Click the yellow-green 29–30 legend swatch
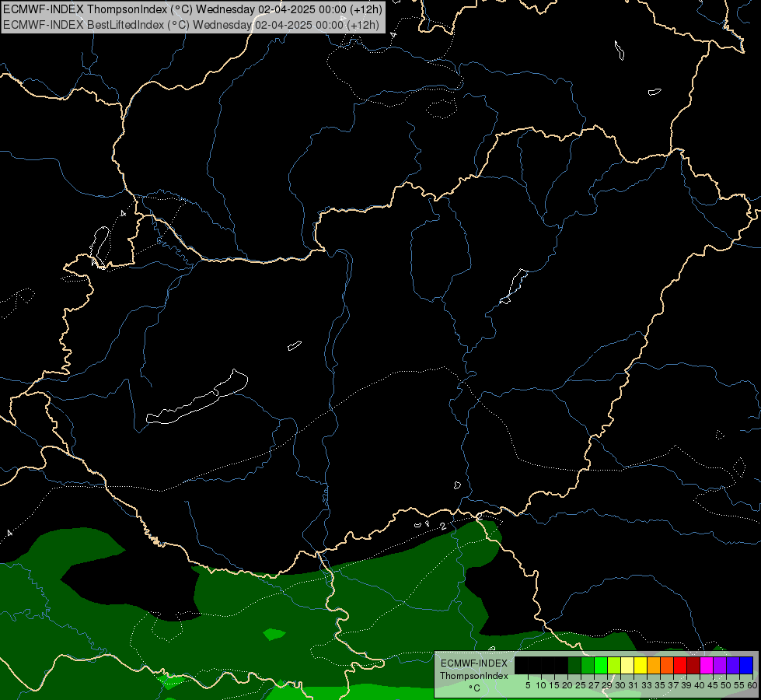Viewport: 761px width, 700px height. tap(614, 665)
